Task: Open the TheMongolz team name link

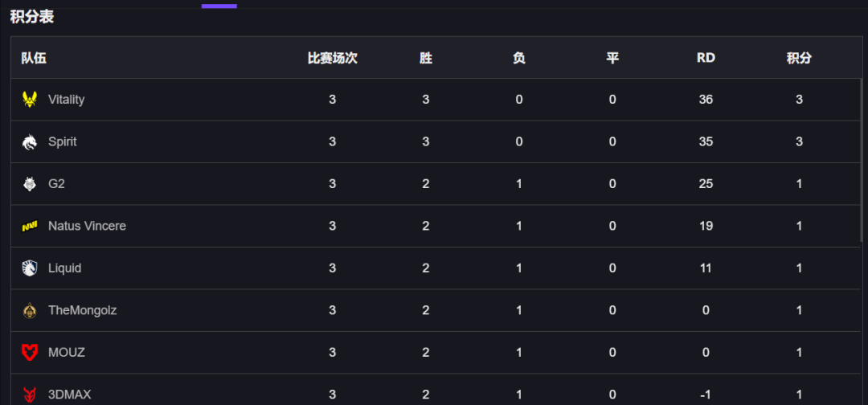Action: pos(83,310)
